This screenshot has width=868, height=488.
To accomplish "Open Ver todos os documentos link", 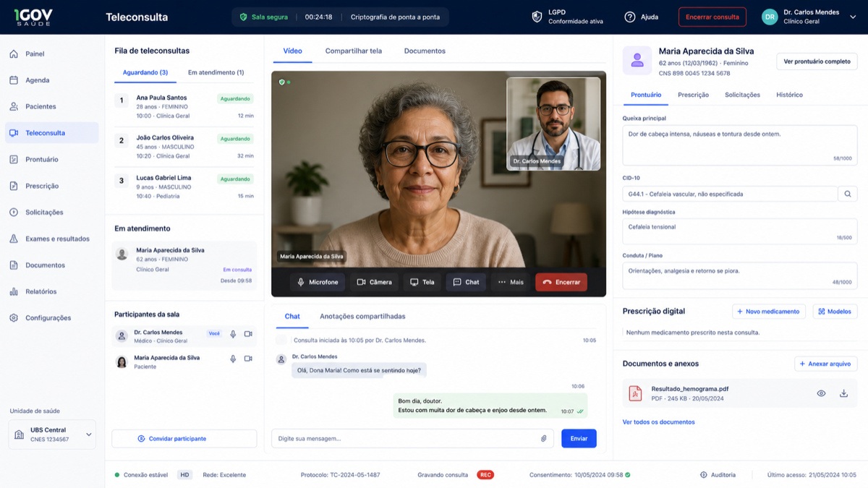I will click(x=658, y=422).
